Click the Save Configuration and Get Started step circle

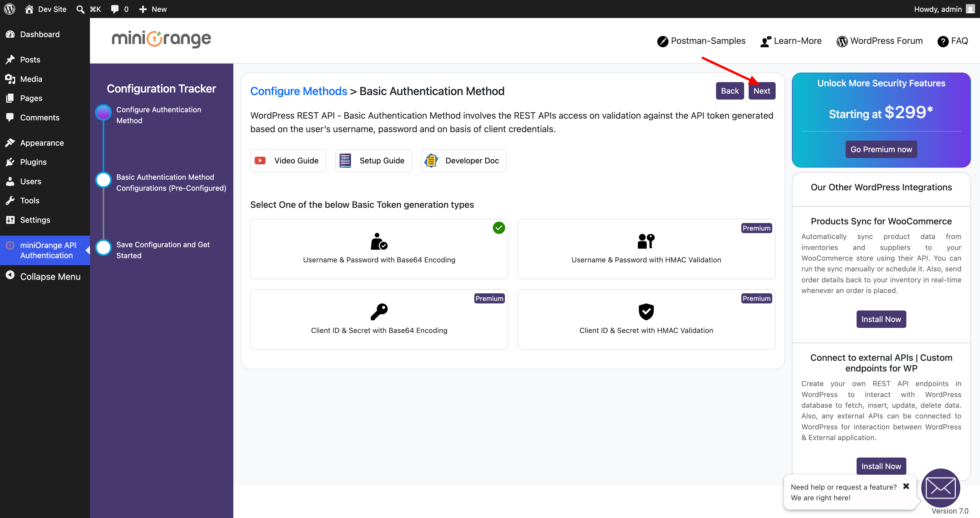[x=103, y=247]
